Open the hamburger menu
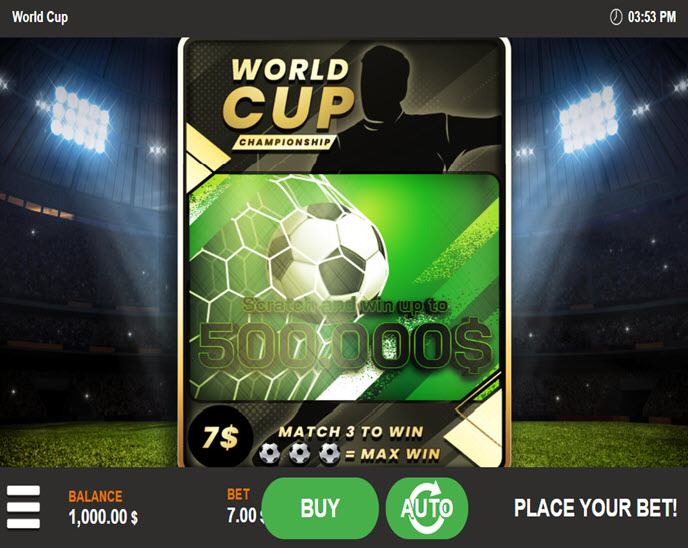Screen dimensions: 688x548 click(x=23, y=507)
